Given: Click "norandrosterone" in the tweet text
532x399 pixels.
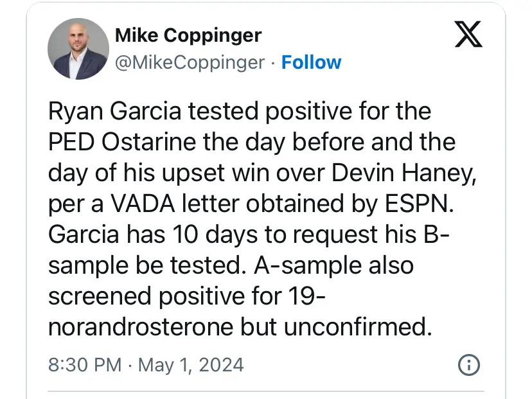Looking at the screenshot, I should coord(141,327).
